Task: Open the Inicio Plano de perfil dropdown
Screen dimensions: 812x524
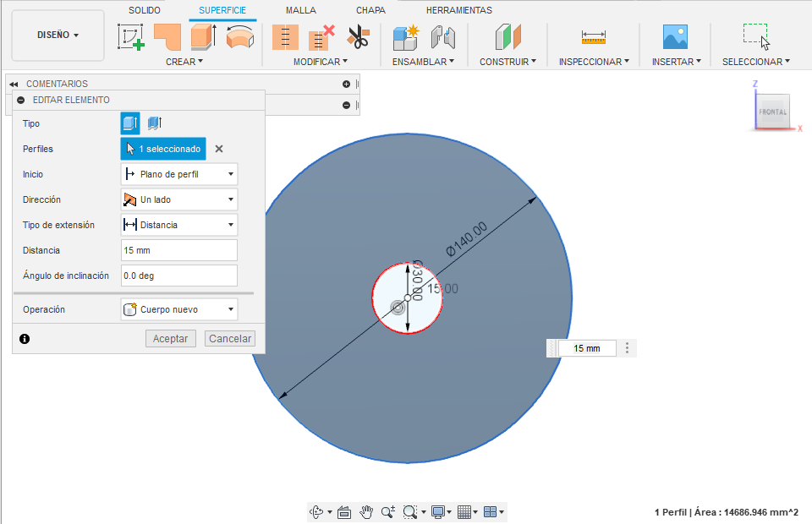Action: click(x=179, y=174)
